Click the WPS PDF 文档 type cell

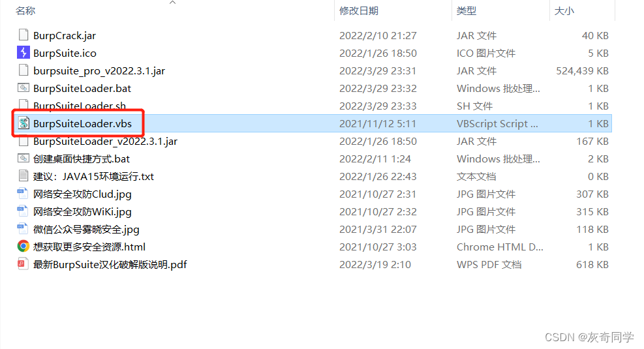[489, 265]
